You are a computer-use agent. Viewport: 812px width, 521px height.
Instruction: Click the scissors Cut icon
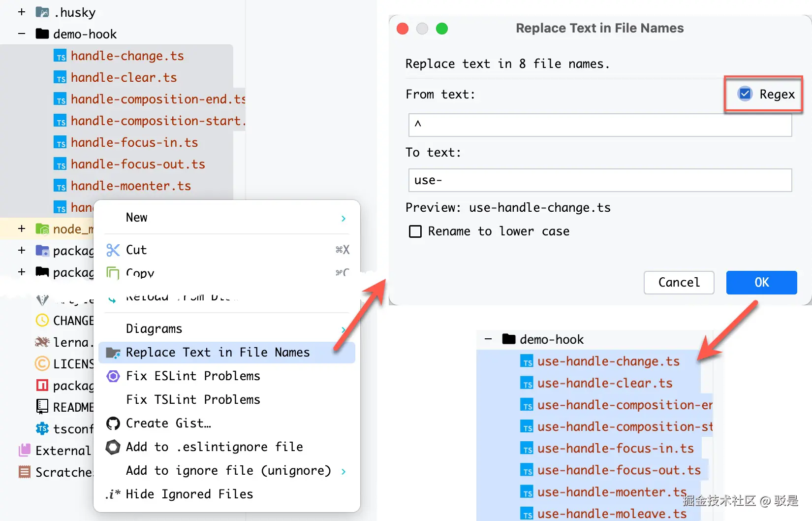coord(113,250)
